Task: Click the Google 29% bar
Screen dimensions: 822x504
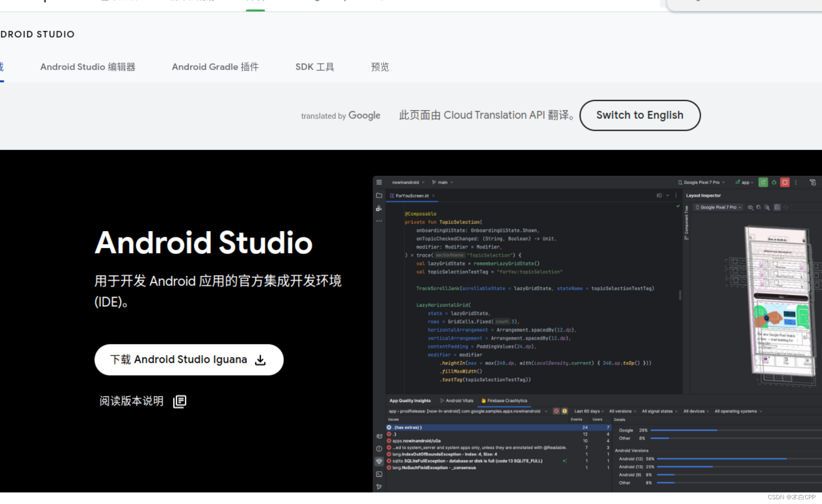Action: click(684, 430)
